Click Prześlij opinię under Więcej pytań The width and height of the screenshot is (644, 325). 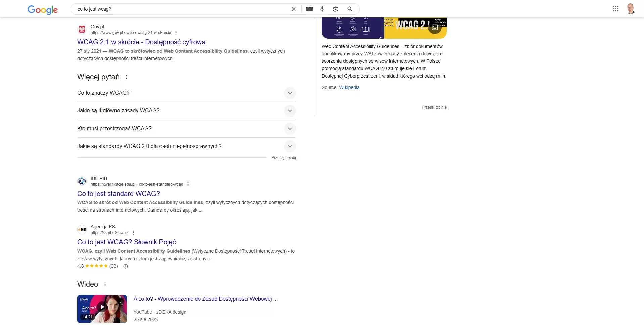284,158
